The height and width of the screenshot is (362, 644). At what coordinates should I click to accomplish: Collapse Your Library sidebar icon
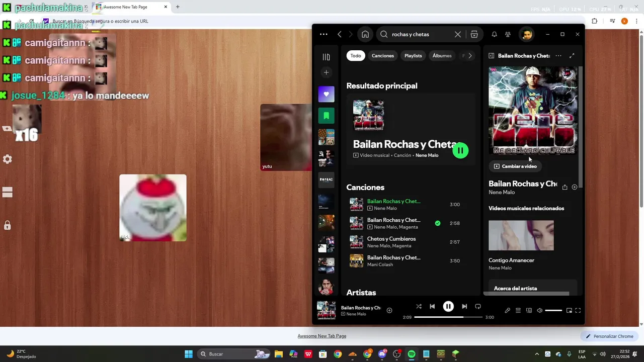[x=326, y=57]
